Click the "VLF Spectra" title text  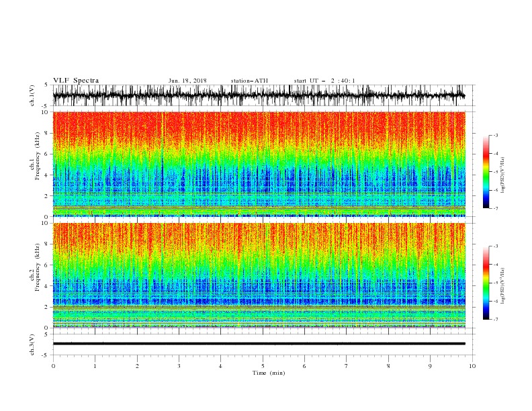(x=76, y=81)
